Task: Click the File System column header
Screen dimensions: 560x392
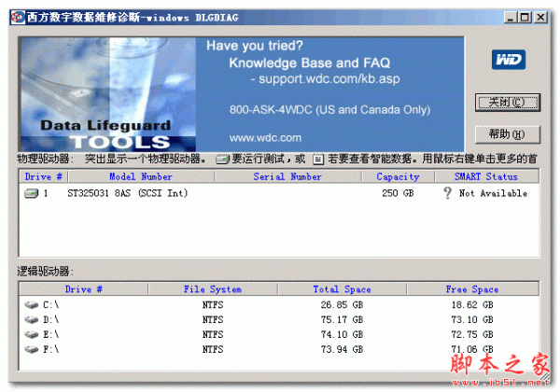Action: (x=213, y=289)
